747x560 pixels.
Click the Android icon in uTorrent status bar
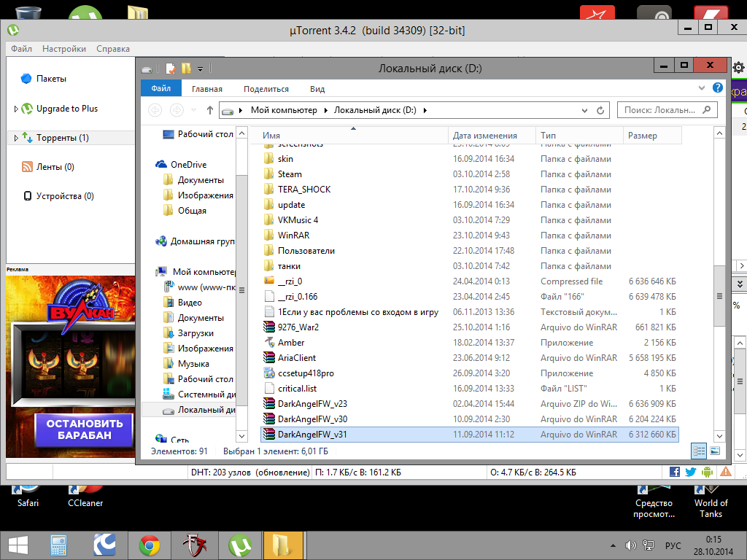(x=708, y=472)
